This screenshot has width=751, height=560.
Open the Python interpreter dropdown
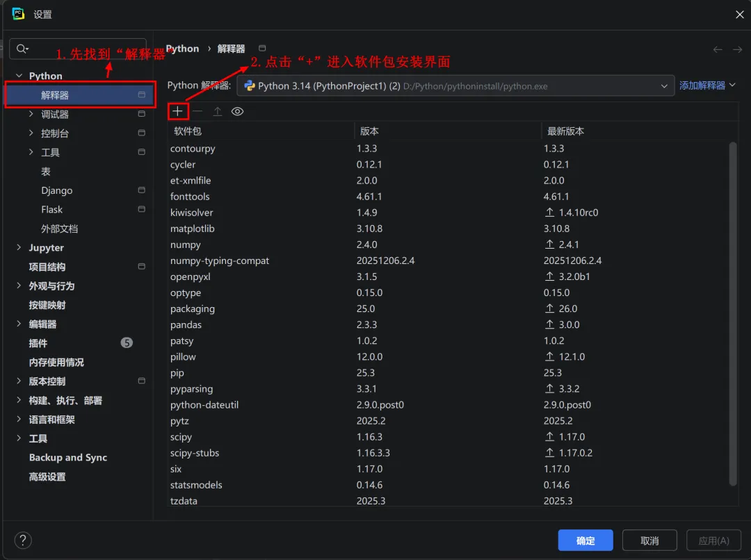pos(455,86)
